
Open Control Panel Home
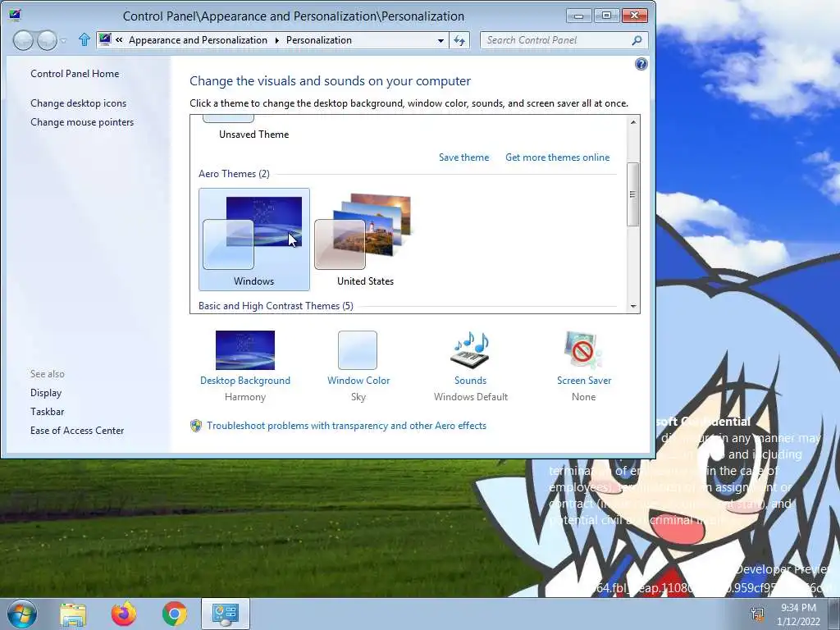click(75, 74)
